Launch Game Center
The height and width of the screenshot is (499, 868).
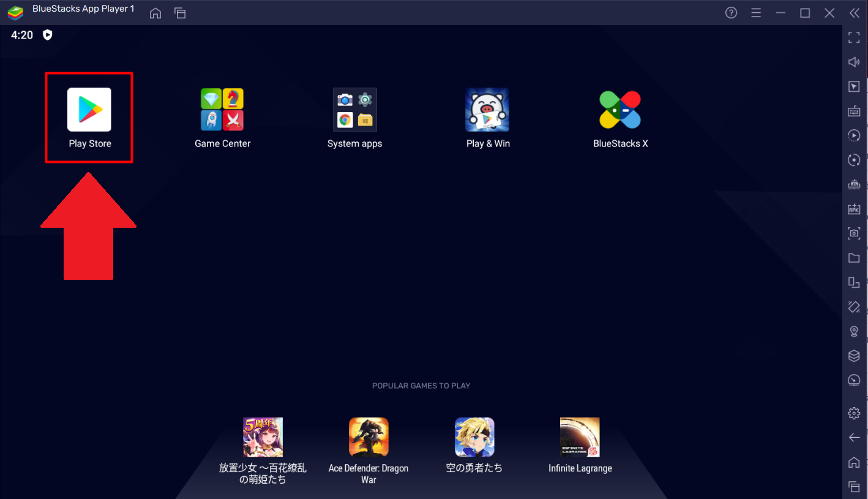point(222,110)
